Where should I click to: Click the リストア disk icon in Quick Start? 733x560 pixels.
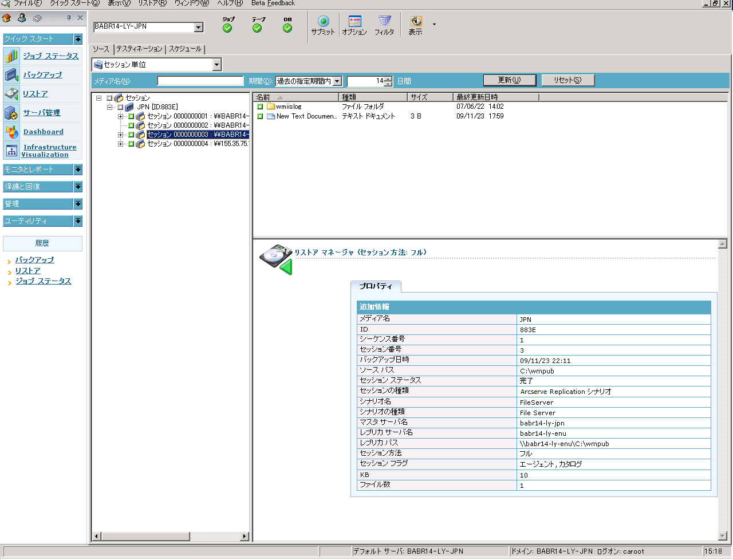pyautogui.click(x=11, y=93)
